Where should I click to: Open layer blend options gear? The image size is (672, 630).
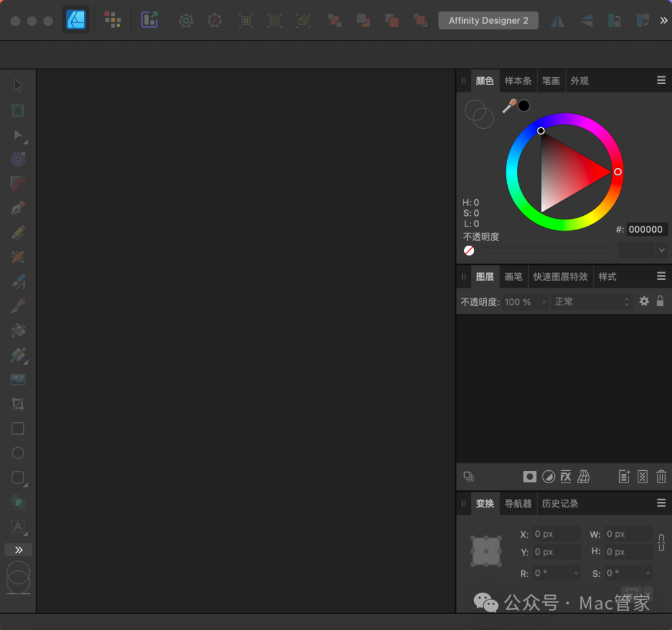644,301
